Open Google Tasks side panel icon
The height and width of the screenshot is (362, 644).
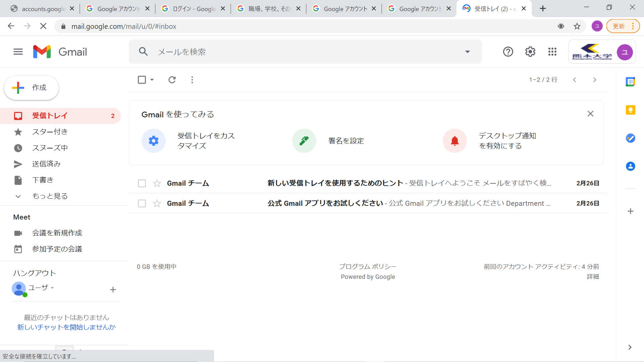pyautogui.click(x=630, y=138)
